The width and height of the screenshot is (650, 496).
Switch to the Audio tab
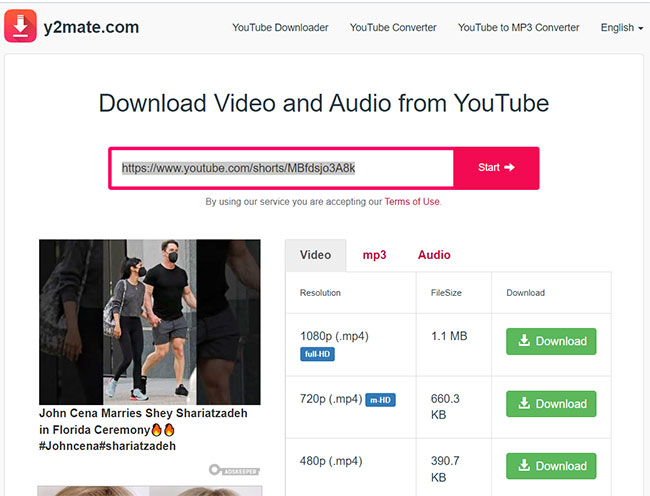click(434, 255)
